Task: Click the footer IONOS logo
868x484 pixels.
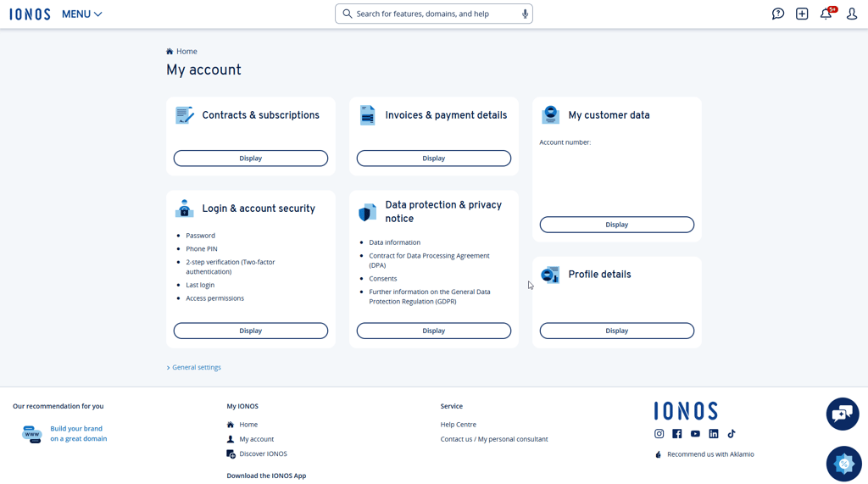Action: 685,411
